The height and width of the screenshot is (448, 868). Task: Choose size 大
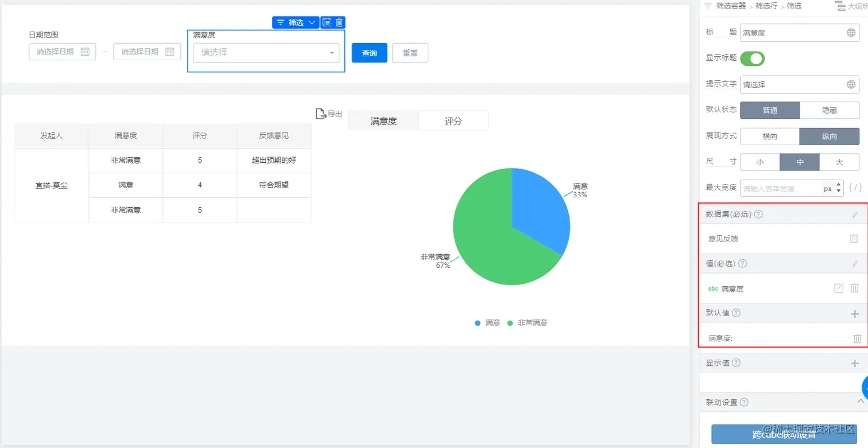839,162
